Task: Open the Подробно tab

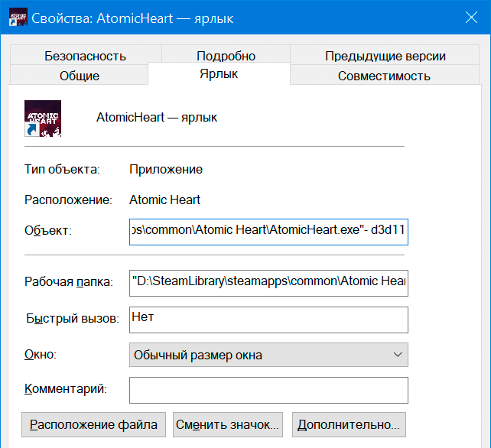Action: [x=226, y=55]
